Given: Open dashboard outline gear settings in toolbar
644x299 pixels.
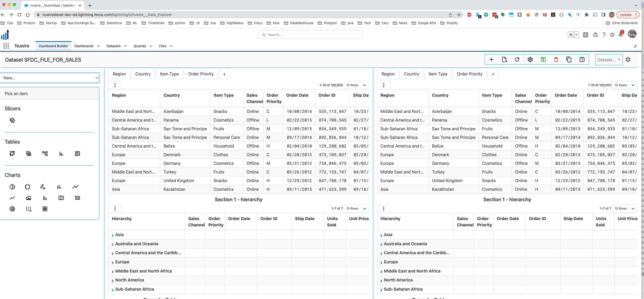Looking at the screenshot, I should [x=530, y=60].
